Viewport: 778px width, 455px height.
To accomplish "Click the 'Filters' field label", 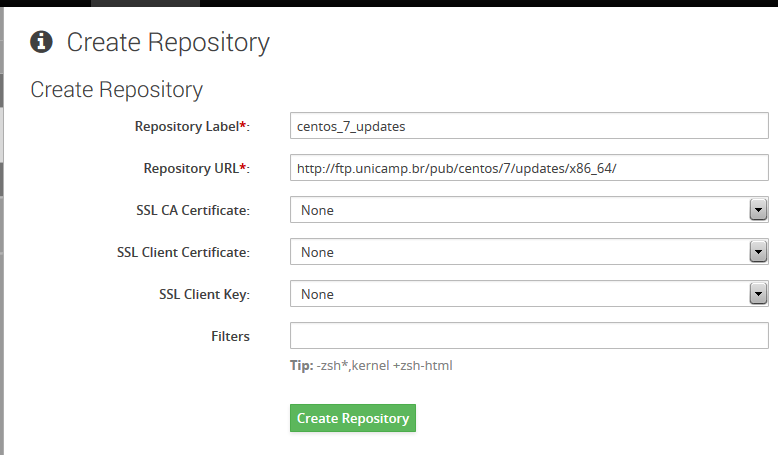I will point(230,336).
